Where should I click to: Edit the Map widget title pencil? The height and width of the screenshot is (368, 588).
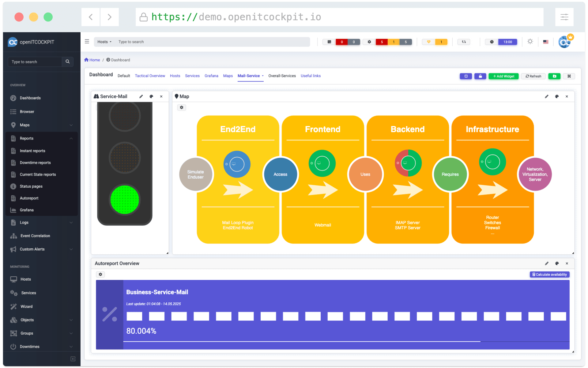[547, 96]
